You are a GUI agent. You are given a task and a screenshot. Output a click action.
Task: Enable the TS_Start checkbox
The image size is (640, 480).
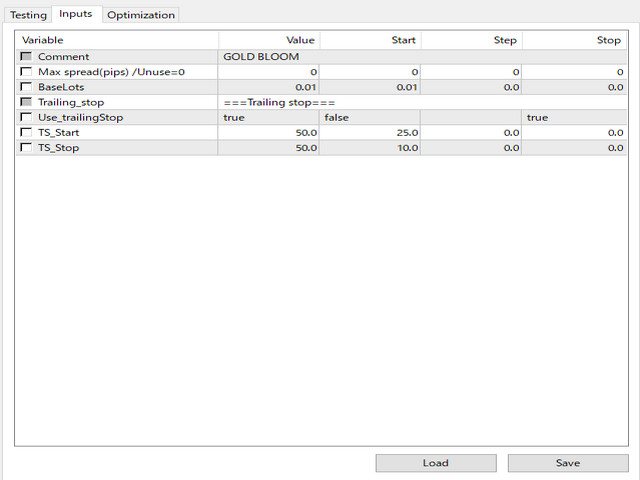tap(26, 132)
